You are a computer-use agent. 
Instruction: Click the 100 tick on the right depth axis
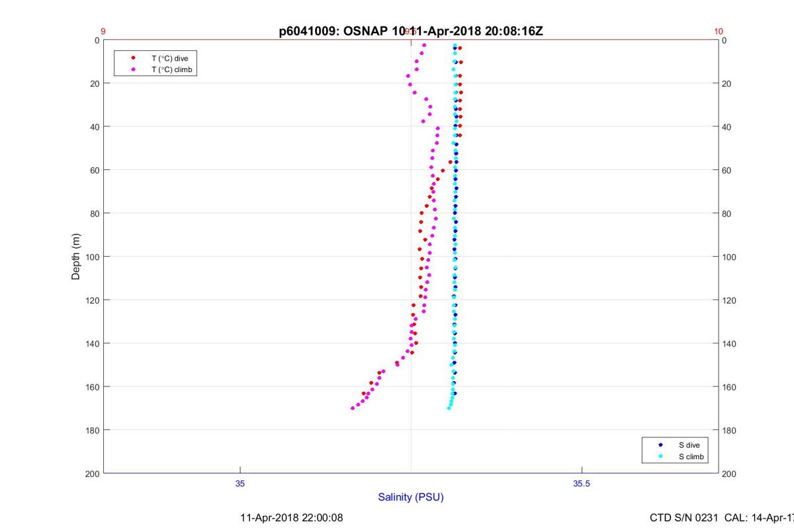pyautogui.click(x=730, y=257)
